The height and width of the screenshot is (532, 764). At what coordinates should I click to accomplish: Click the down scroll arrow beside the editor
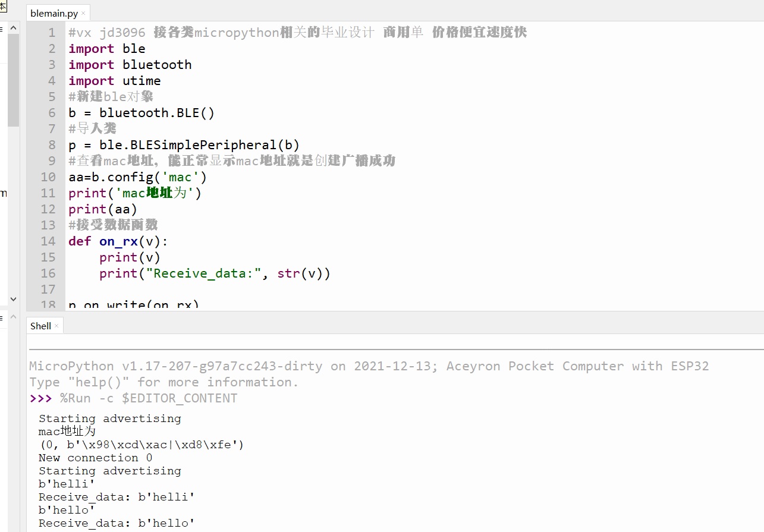[x=13, y=298]
